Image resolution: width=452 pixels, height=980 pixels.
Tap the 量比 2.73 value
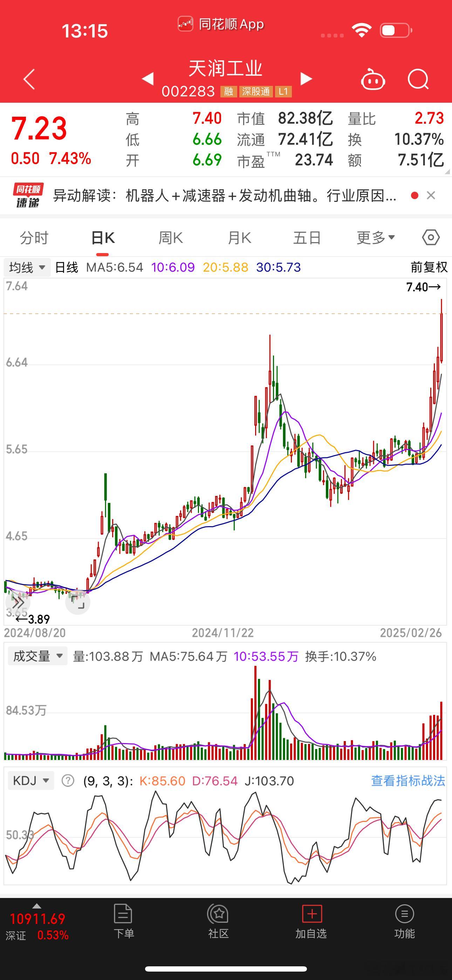(x=429, y=118)
